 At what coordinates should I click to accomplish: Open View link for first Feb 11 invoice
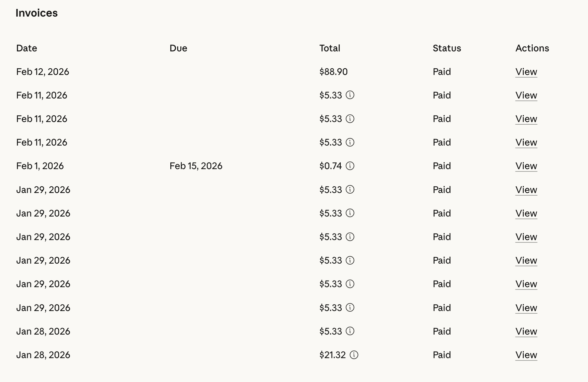(x=526, y=95)
